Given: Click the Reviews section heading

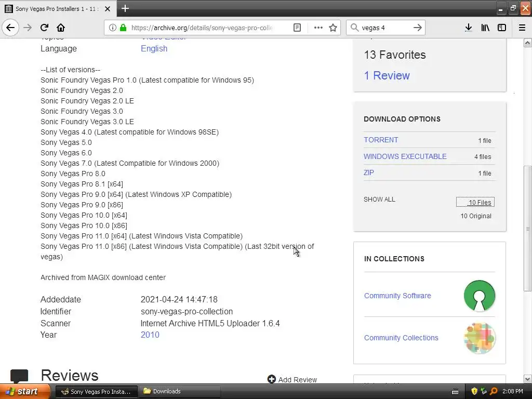Looking at the screenshot, I should point(70,375).
